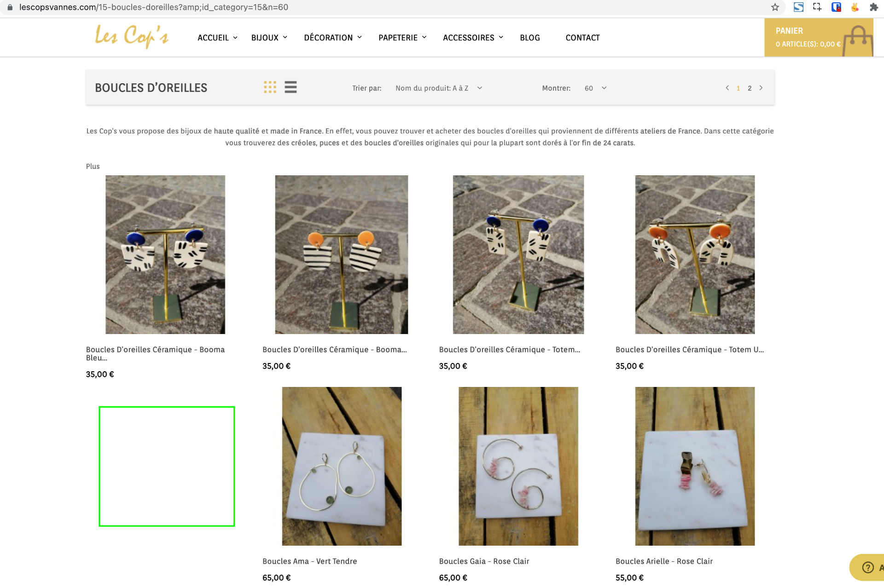Image resolution: width=884 pixels, height=588 pixels.
Task: Expand the Décoration menu
Action: point(333,38)
